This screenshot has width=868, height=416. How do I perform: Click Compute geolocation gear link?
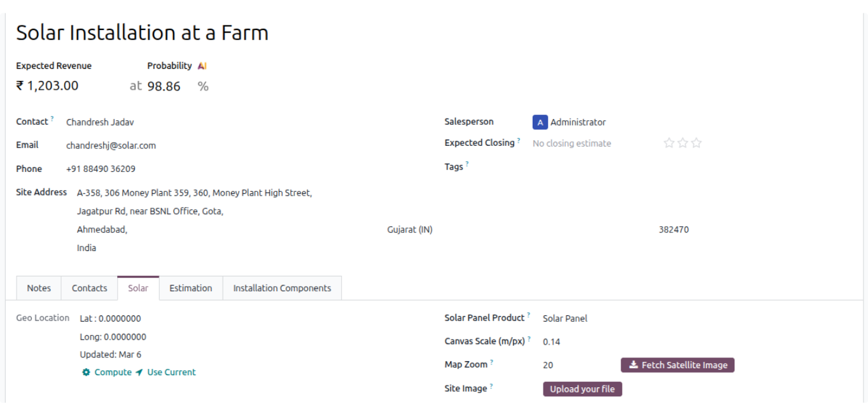[107, 372]
